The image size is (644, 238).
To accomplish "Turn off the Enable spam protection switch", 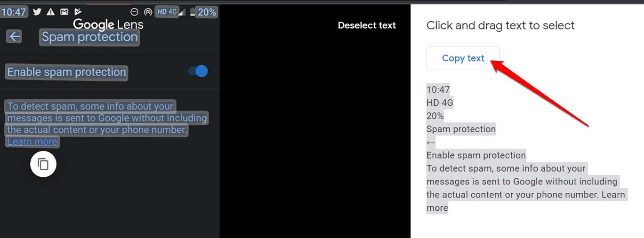I will tap(198, 71).
